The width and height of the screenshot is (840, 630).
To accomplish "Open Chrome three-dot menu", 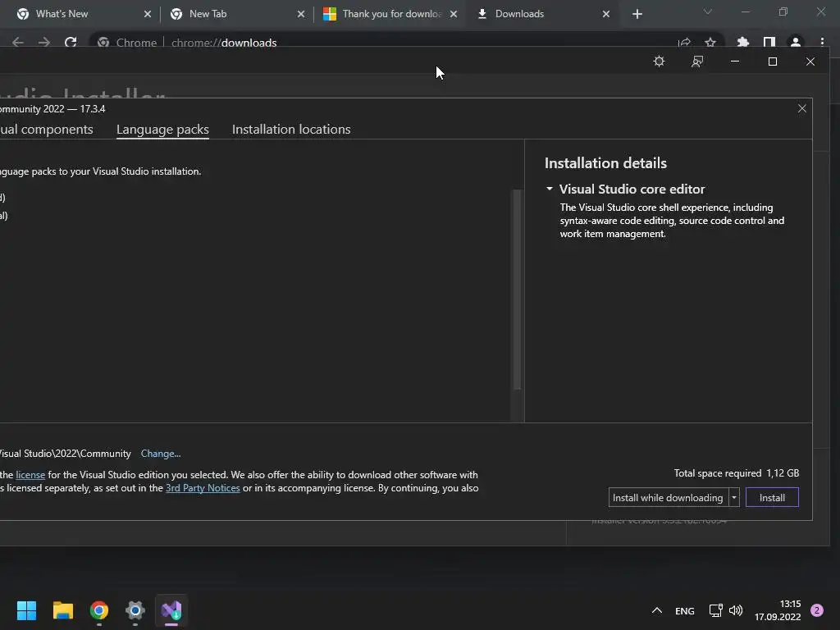I will (x=822, y=43).
